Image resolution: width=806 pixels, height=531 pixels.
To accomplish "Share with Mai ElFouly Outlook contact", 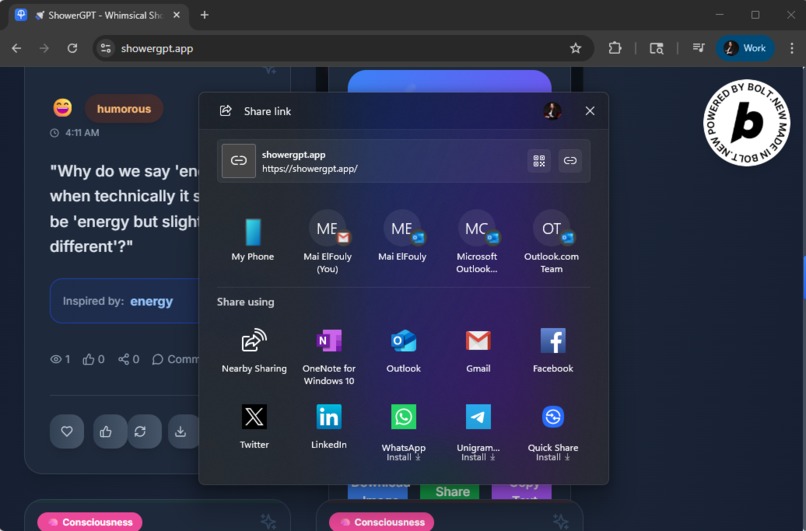I will (402, 236).
